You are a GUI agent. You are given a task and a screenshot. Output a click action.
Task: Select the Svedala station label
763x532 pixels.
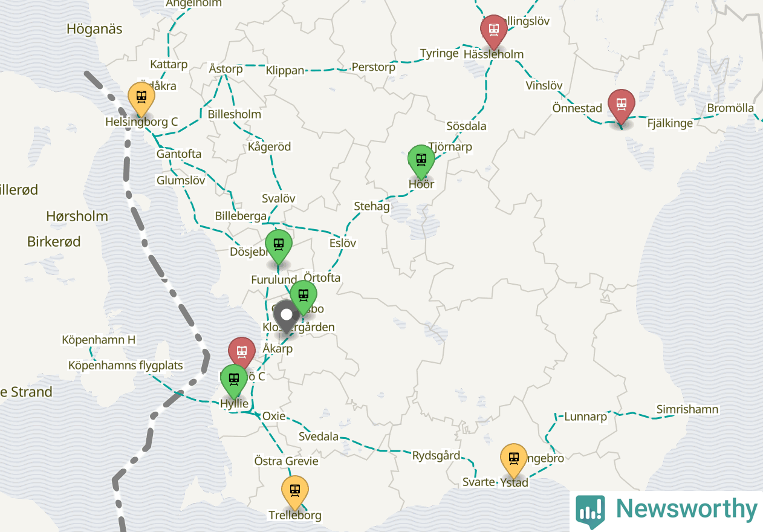pos(319,436)
